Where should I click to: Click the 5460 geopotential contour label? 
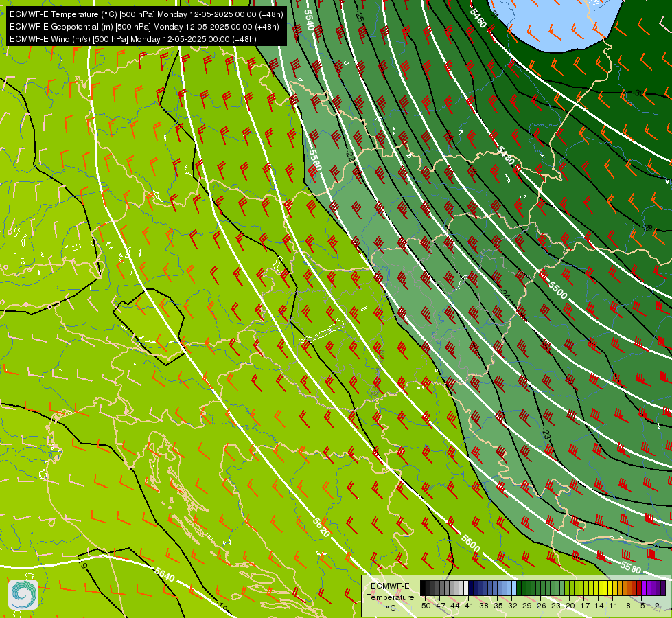(x=478, y=18)
